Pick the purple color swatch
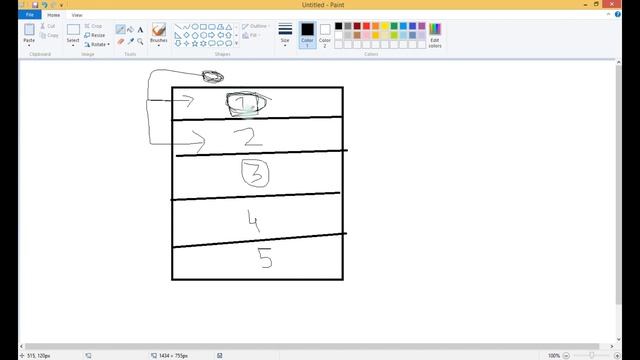 [x=422, y=26]
